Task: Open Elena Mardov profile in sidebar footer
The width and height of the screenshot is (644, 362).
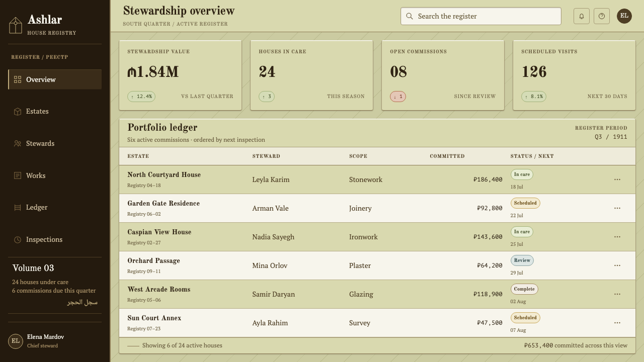Action: pos(55,341)
